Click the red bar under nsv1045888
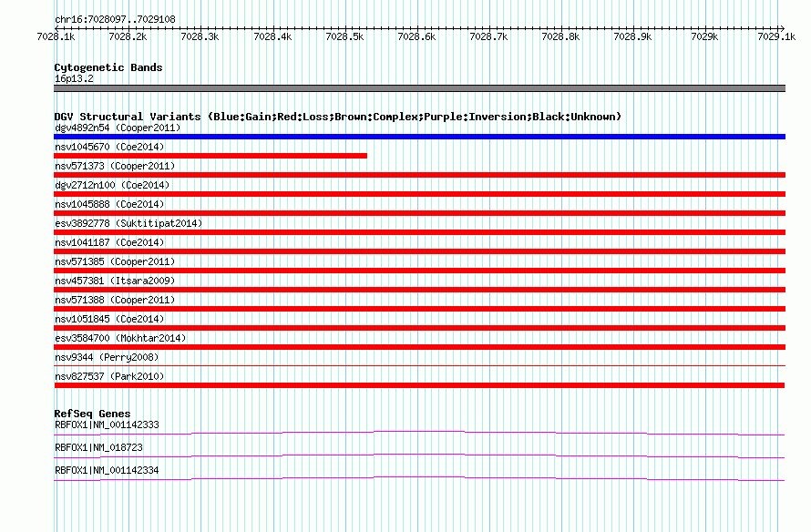The width and height of the screenshot is (811, 532). pos(419,213)
